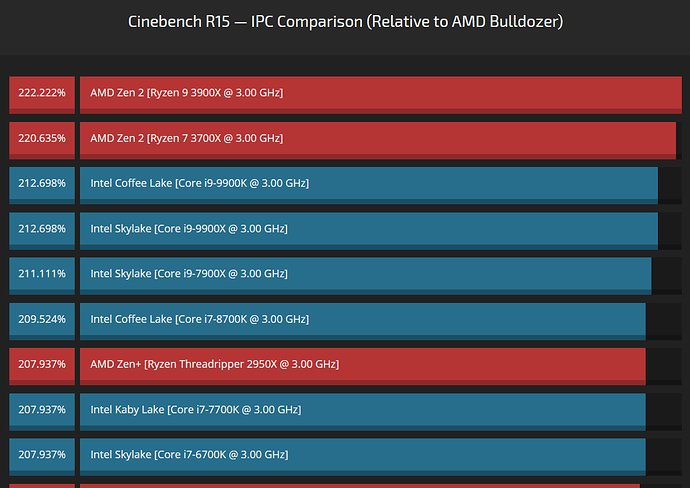Select the Intel Kaby Lake Core i7-7700K bar
Screen dimensions: 690x488
pos(363,412)
